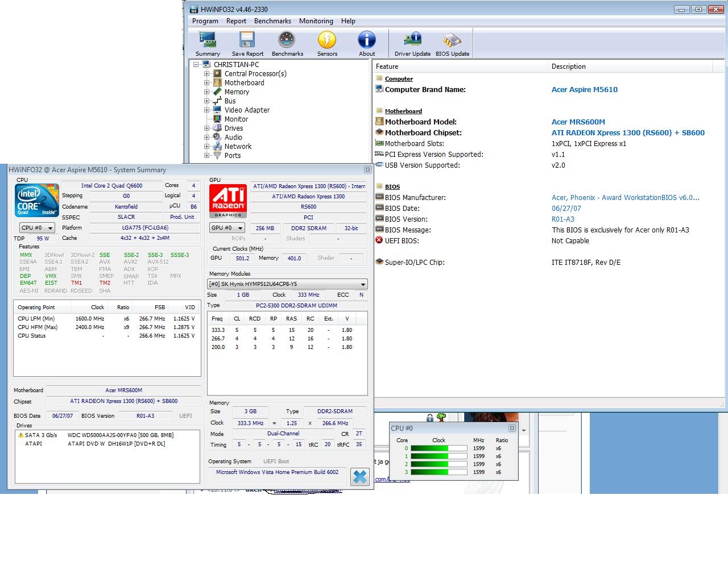
Task: Open the Help menu
Action: [x=348, y=21]
